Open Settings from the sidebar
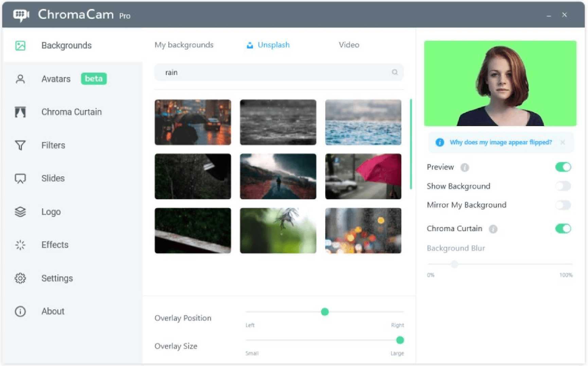The width and height of the screenshot is (588, 366). point(57,278)
